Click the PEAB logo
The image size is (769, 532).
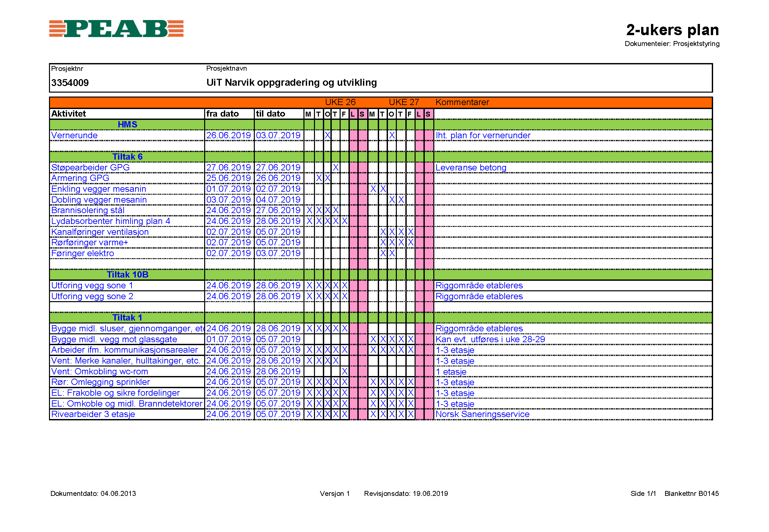point(116,29)
